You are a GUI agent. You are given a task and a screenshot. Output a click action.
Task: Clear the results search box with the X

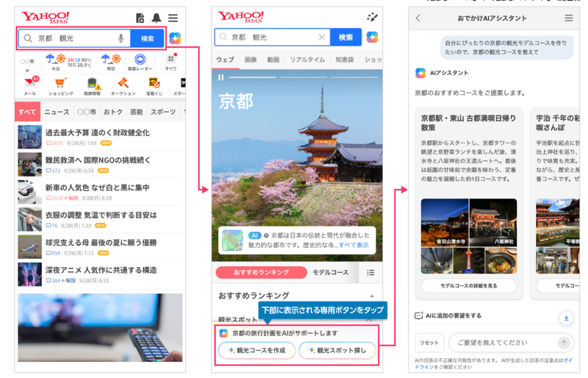click(x=322, y=38)
